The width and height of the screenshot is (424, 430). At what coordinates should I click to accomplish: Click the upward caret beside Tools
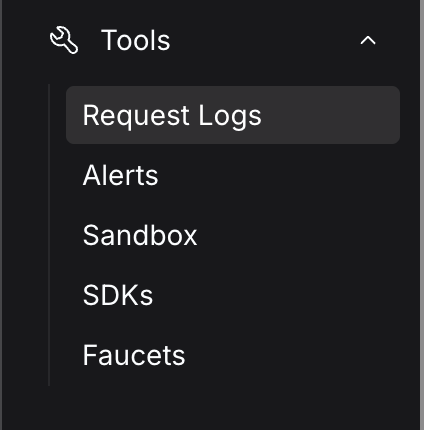[x=368, y=40]
